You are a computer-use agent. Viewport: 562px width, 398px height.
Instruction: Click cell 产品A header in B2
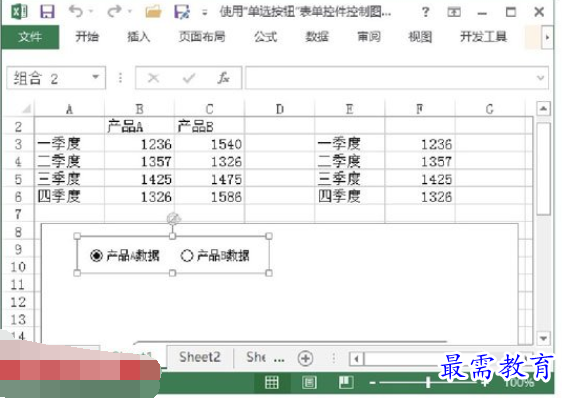tap(139, 126)
